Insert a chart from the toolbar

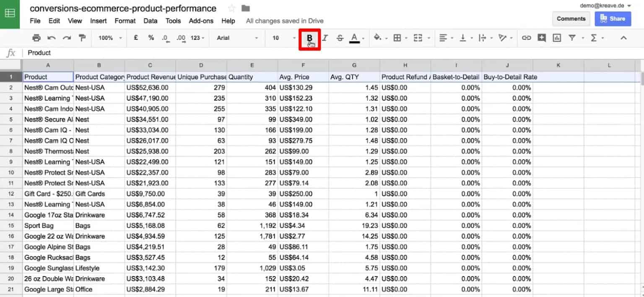click(557, 38)
